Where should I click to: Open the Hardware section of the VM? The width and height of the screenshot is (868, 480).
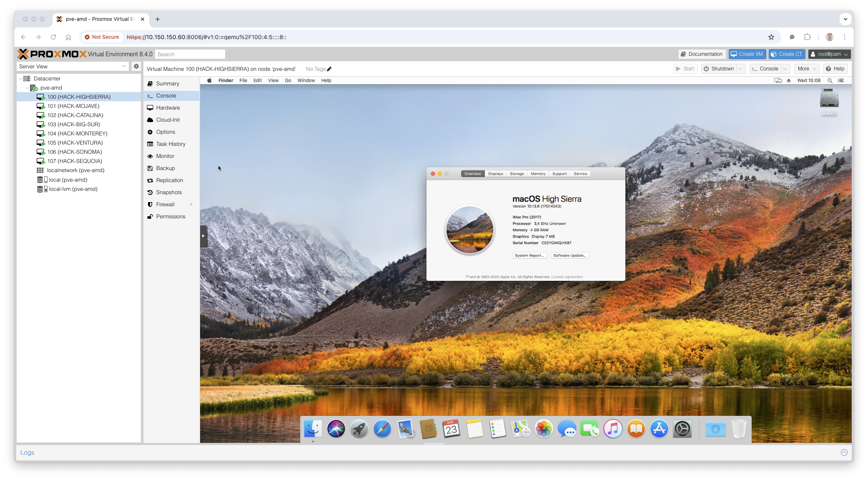click(168, 108)
